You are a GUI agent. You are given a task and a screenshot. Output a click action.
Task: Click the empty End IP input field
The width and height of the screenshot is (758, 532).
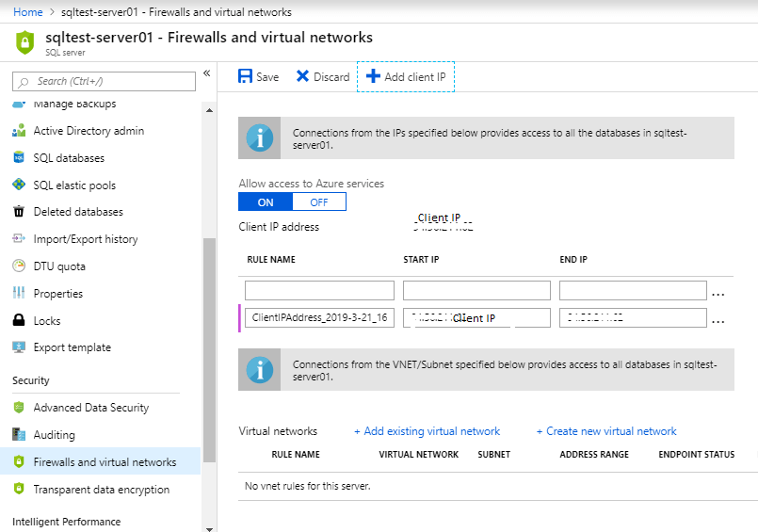click(x=633, y=290)
